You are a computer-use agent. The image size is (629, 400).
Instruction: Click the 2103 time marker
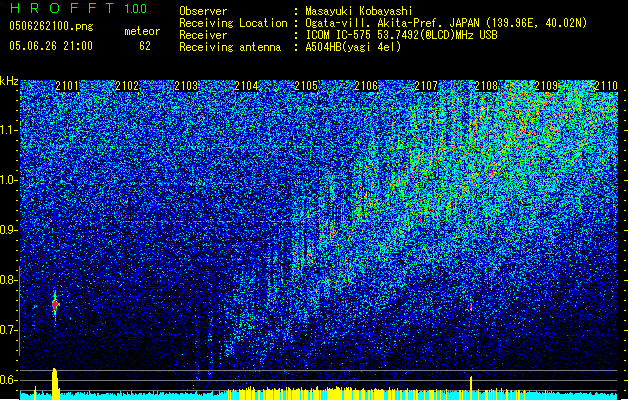186,86
